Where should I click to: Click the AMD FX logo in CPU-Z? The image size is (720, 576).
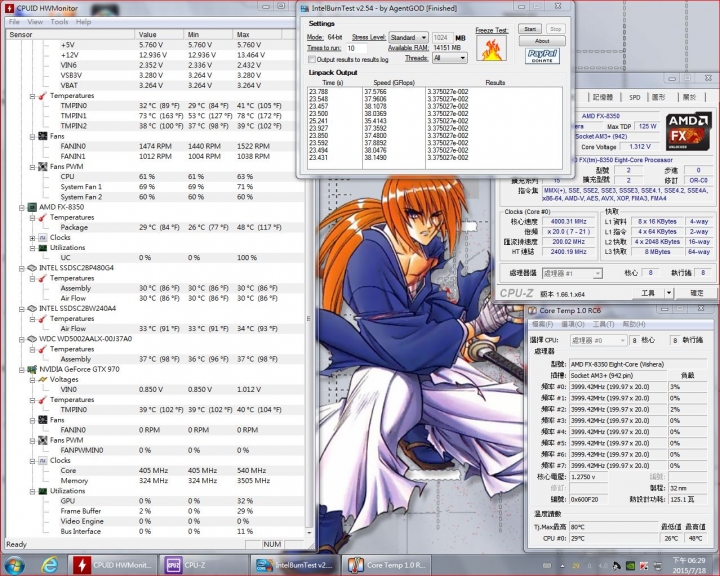pyautogui.click(x=687, y=131)
